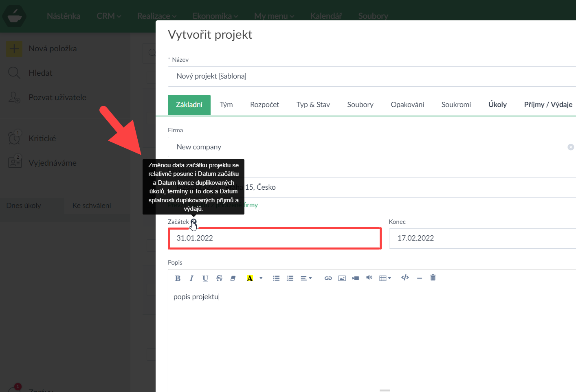Image resolution: width=576 pixels, height=392 pixels.
Task: Apply the yellow highlight color swatch
Action: 250,278
